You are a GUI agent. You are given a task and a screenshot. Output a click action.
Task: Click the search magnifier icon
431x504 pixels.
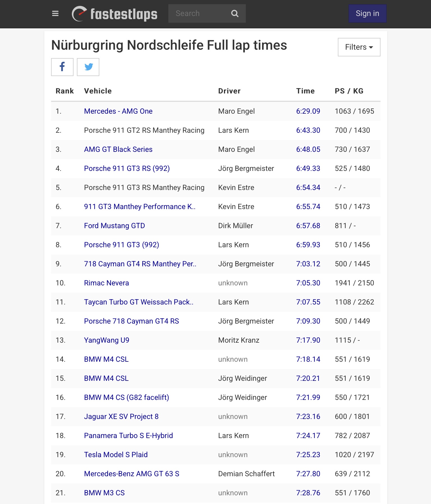(235, 13)
